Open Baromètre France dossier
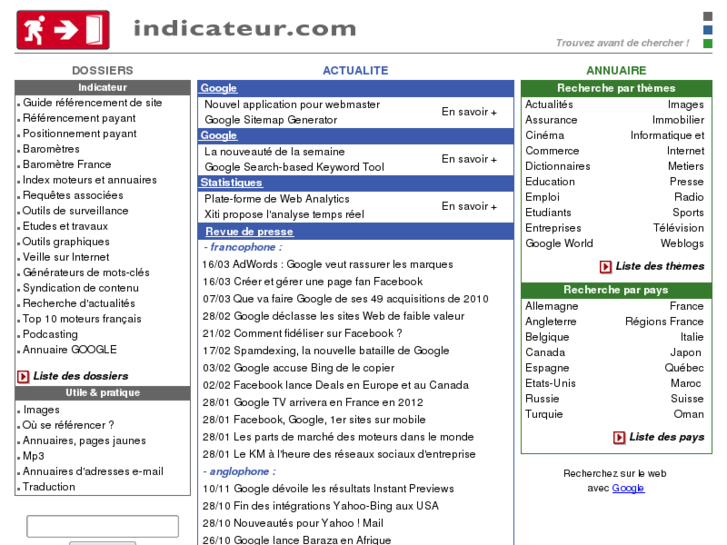Image resolution: width=727 pixels, height=545 pixels. point(67,164)
